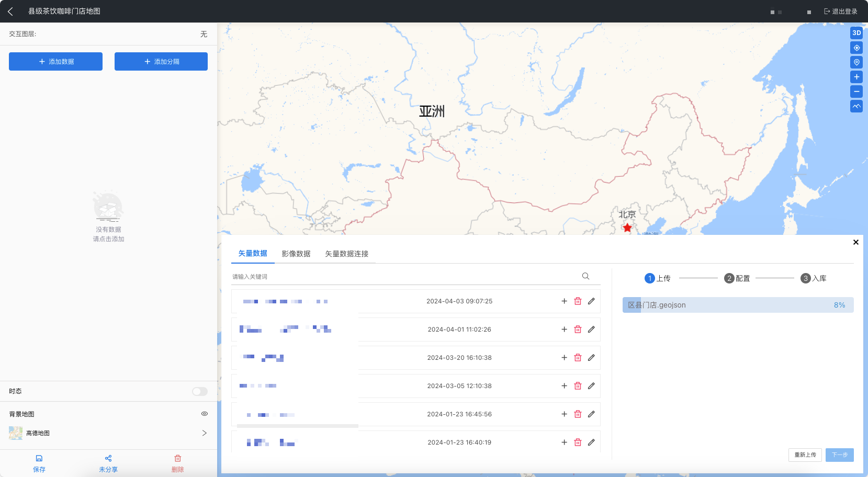Click the back arrow in header
The image size is (868, 477).
10,11
